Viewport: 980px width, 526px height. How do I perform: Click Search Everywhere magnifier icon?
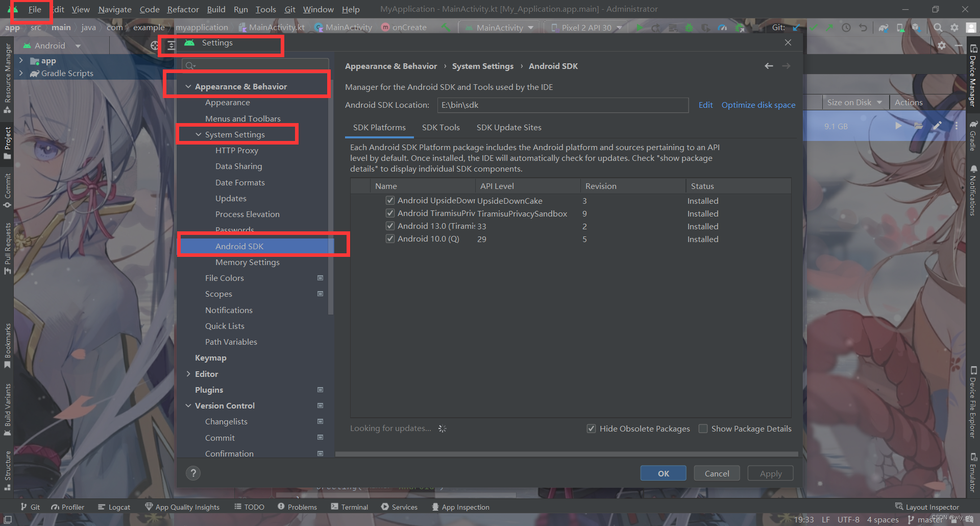(938, 28)
